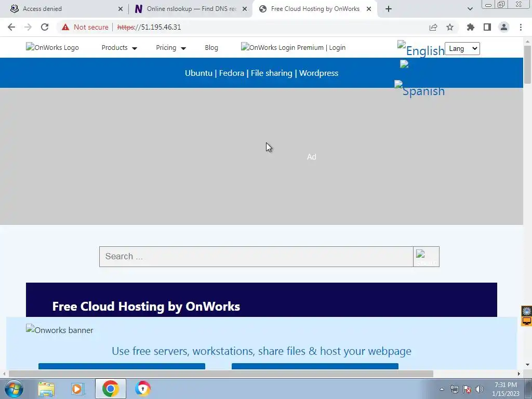Click the scroll up arrow
The width and height of the screenshot is (532, 399).
click(528, 42)
